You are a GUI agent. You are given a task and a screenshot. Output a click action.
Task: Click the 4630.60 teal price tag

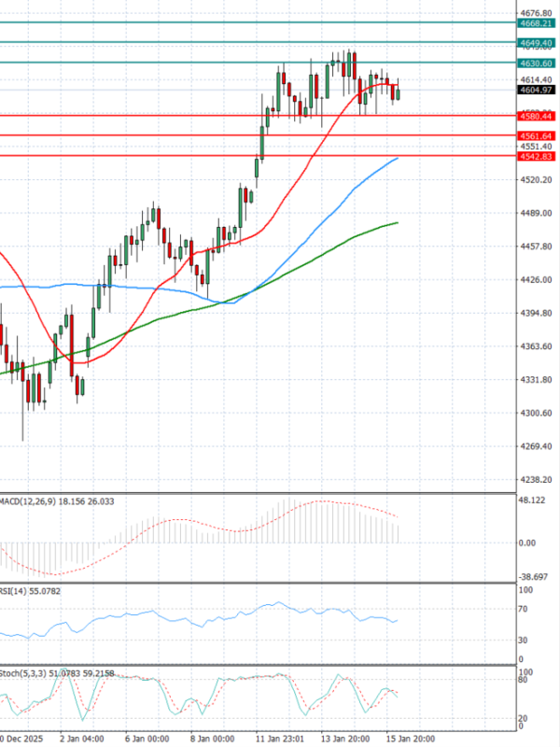click(536, 63)
